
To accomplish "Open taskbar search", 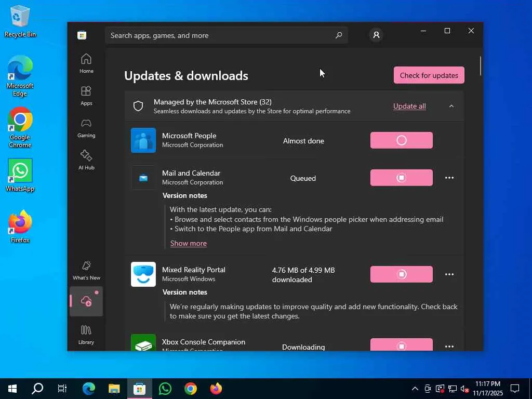I will [37, 389].
